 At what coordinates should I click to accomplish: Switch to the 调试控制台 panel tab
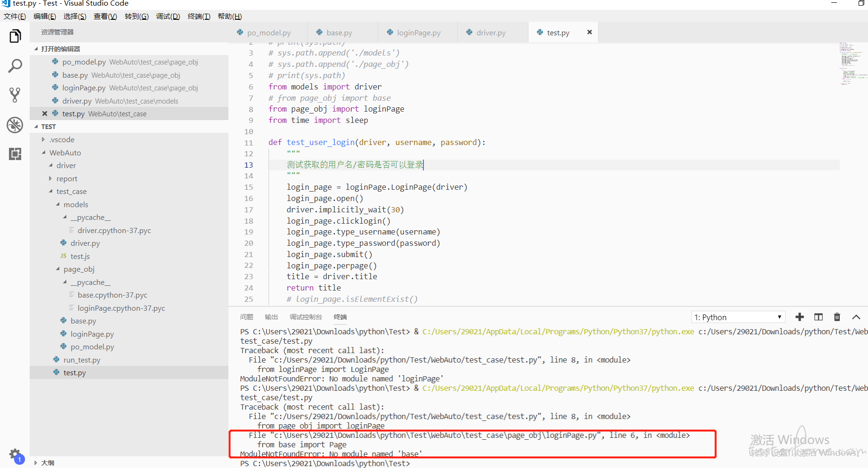coord(306,317)
